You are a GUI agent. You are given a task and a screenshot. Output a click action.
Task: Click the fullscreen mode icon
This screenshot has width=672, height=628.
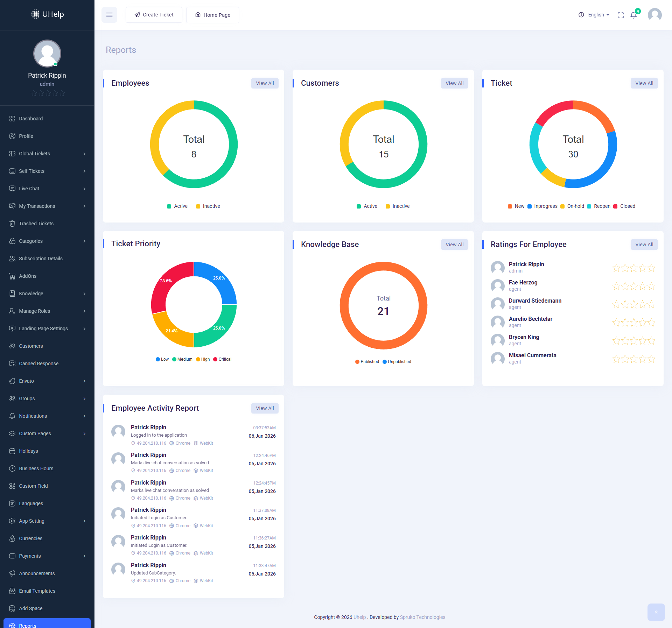tap(621, 15)
